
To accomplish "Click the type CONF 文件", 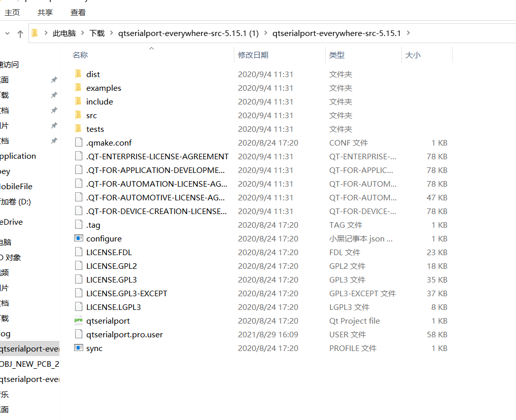I will 349,143.
